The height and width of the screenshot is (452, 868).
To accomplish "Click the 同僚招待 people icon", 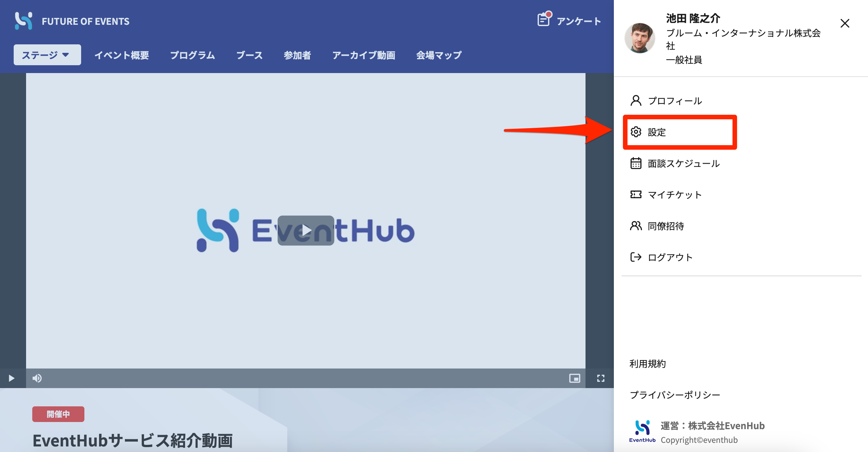I will pos(635,226).
